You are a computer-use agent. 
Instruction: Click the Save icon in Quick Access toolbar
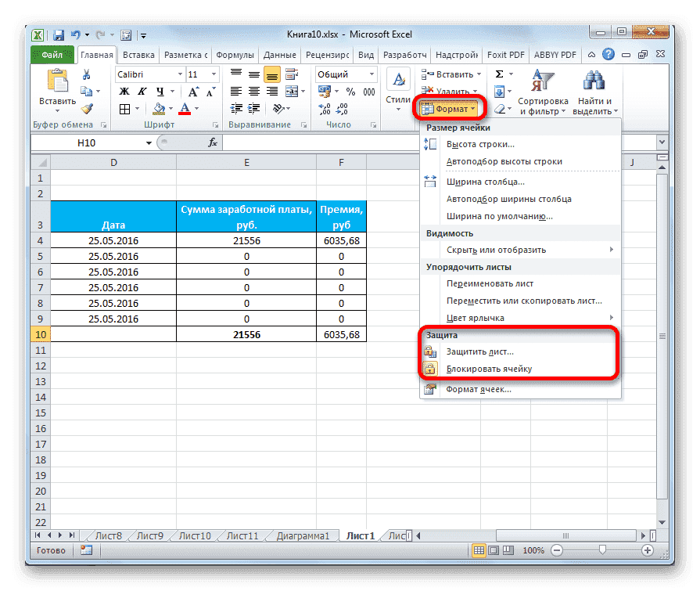[58, 34]
